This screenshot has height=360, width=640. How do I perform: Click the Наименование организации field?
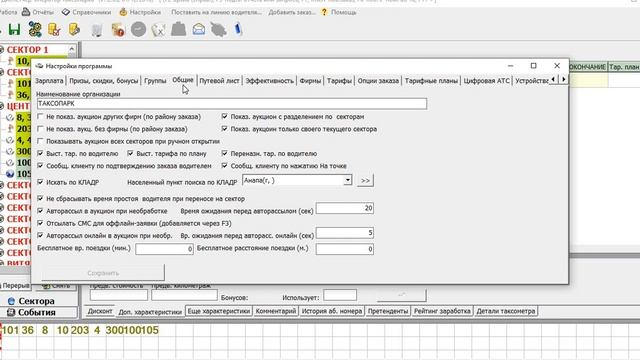[232, 104]
